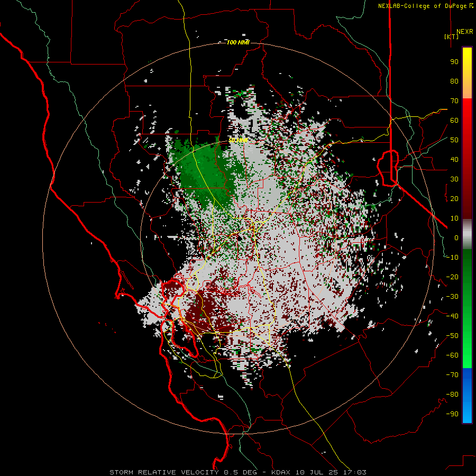
Task: Click the 90 value on velocity scale
Action: pos(454,62)
